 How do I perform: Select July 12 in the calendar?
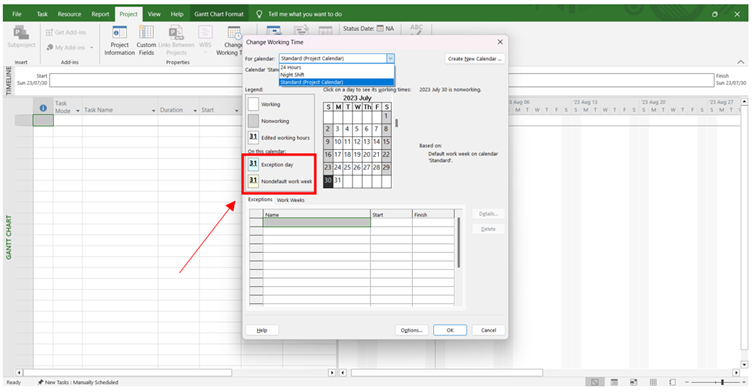(357, 142)
